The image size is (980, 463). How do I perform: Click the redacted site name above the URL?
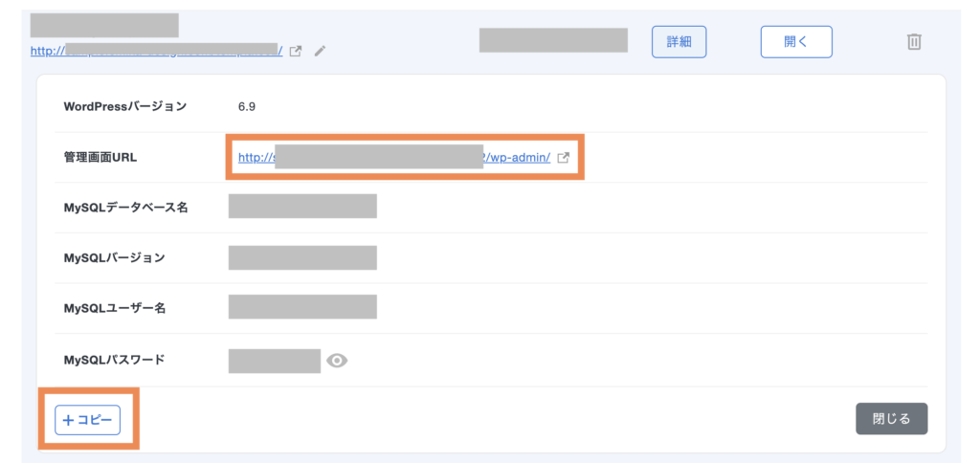pos(104,26)
